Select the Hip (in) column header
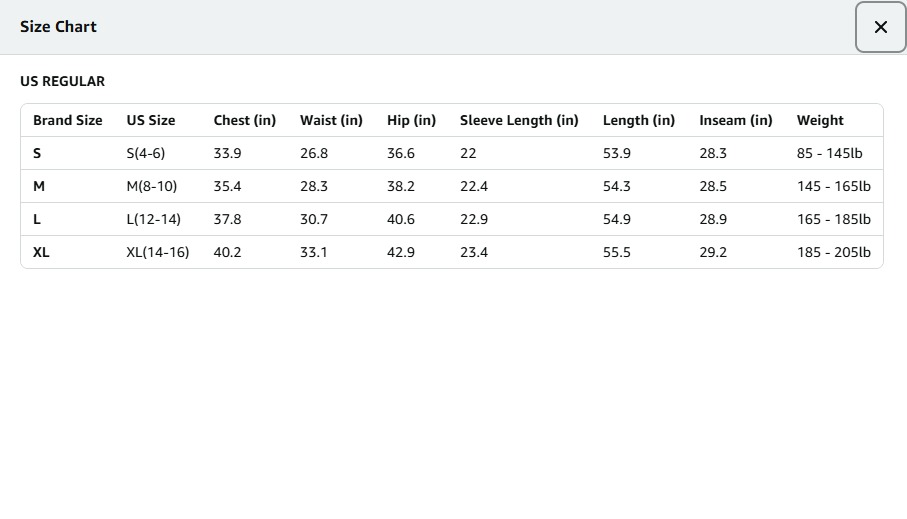This screenshot has width=907, height=519. pos(411,120)
